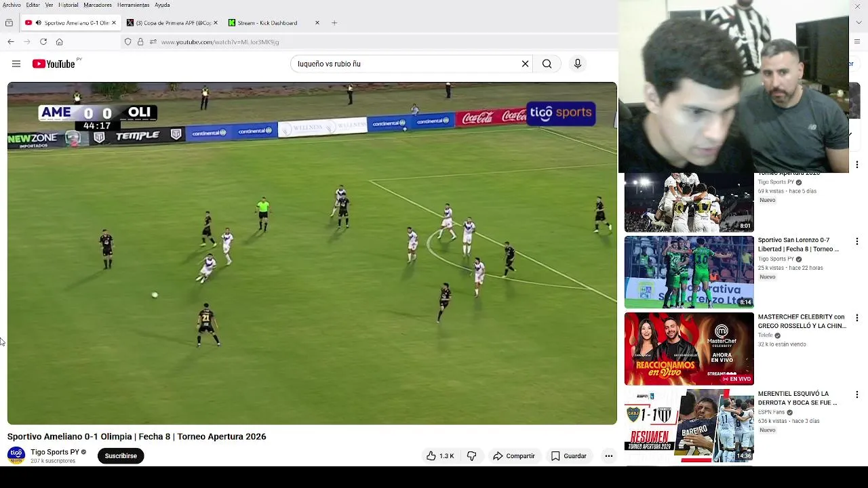This screenshot has height=488, width=868.
Task: Open the MERENTIEL ESQUIVÓ LA DERROTA video title
Action: tap(797, 398)
